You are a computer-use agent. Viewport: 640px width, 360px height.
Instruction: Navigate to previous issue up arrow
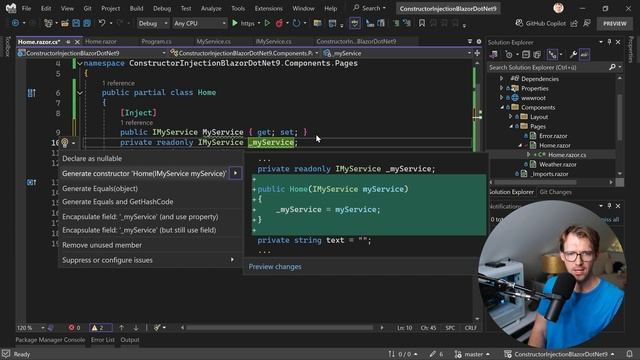(x=122, y=327)
